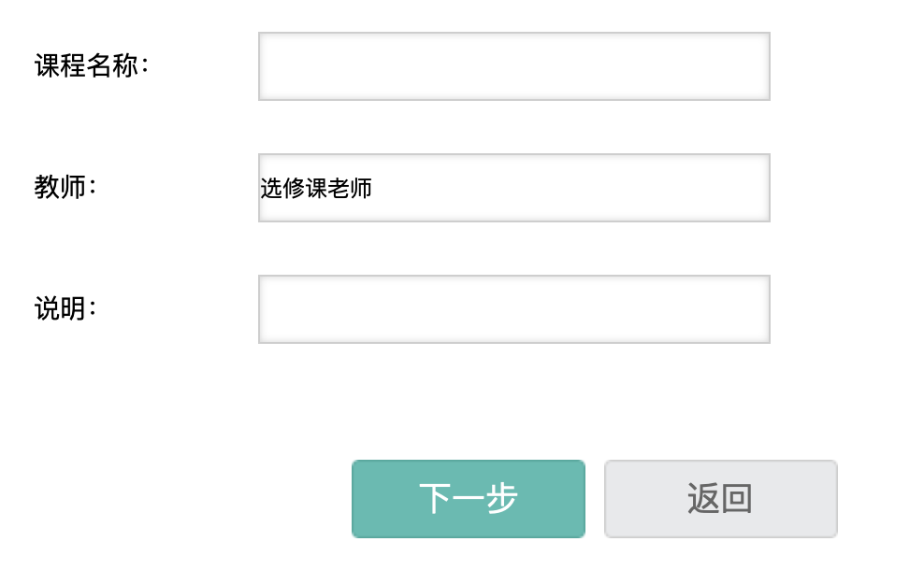Focus the 教师 text field
924x570 pixels.
[x=513, y=188]
